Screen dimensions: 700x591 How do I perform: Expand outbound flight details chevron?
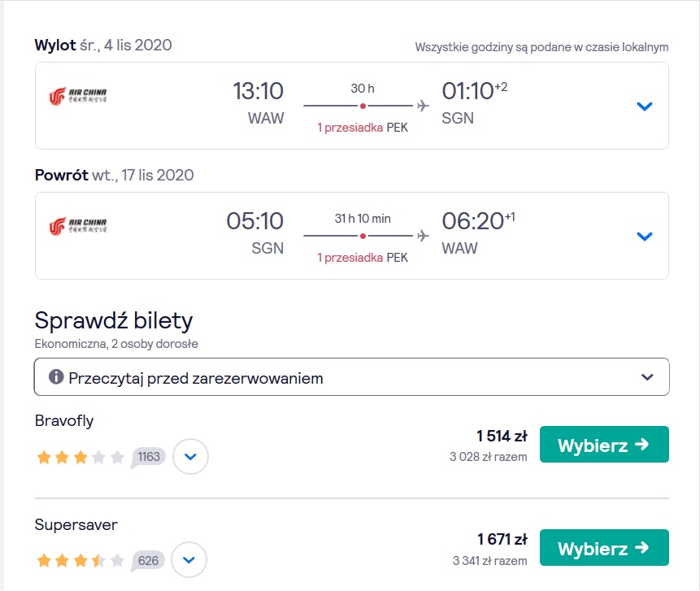coord(644,106)
